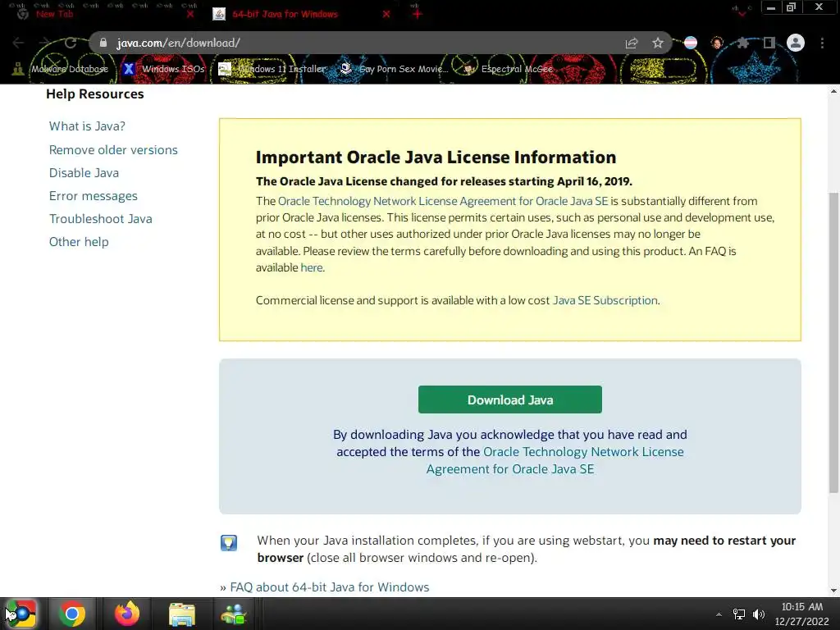The height and width of the screenshot is (630, 840).
Task: Open FAQ about 64-bit Java for Windows
Action: pos(330,587)
